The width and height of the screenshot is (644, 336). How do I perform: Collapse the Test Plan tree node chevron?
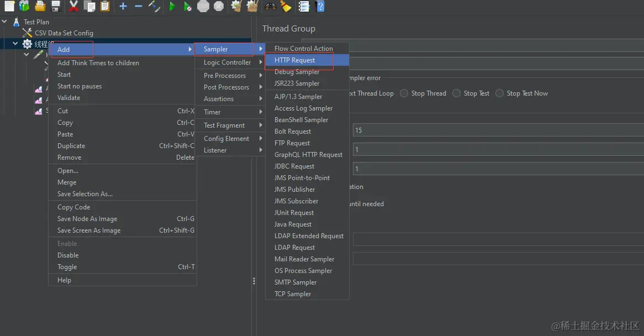click(4, 22)
